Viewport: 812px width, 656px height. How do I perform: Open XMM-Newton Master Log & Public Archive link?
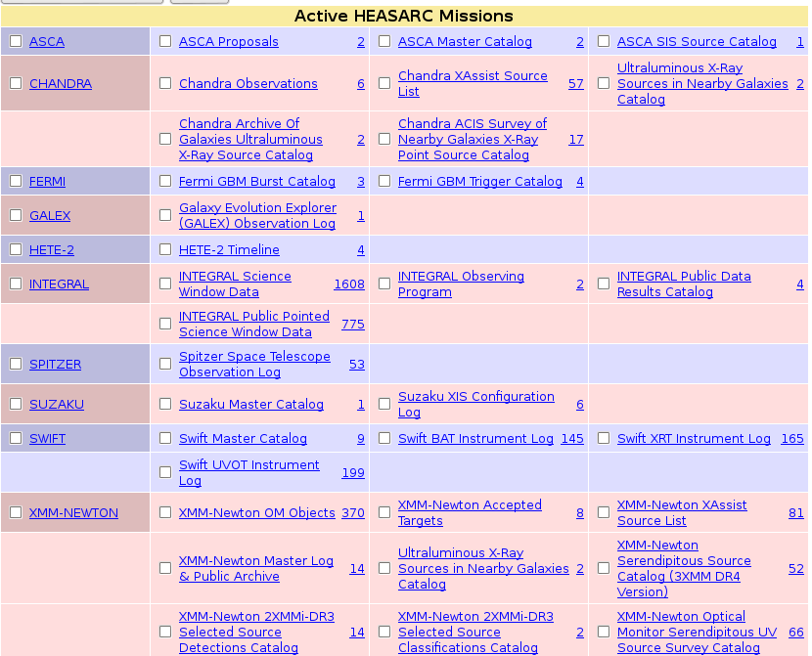[x=255, y=568]
